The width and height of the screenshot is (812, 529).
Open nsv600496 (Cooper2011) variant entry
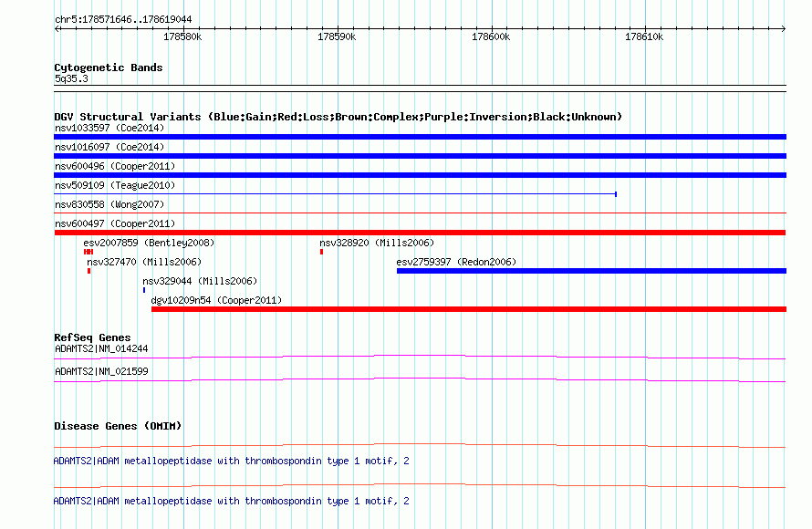click(x=115, y=166)
